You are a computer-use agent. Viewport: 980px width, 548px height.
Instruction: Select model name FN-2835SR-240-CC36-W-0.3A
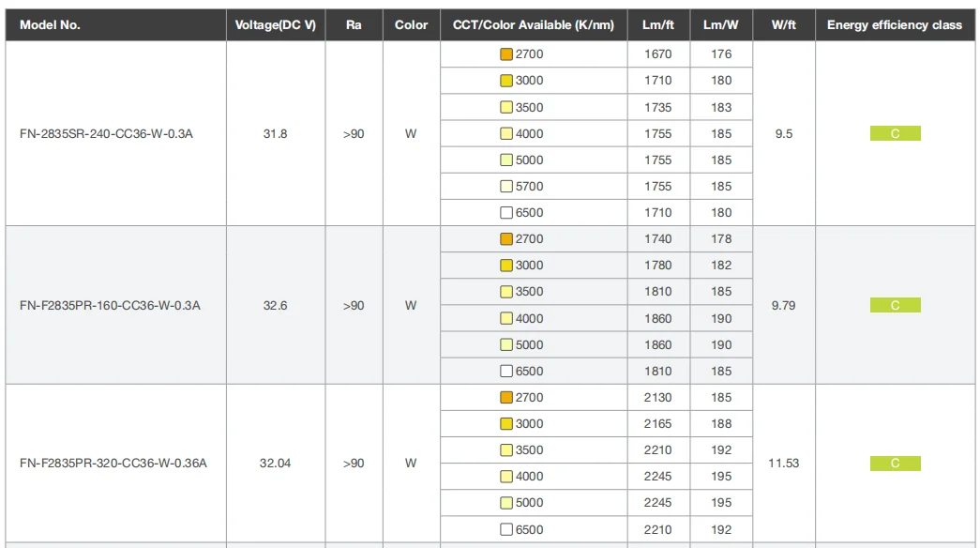(106, 134)
